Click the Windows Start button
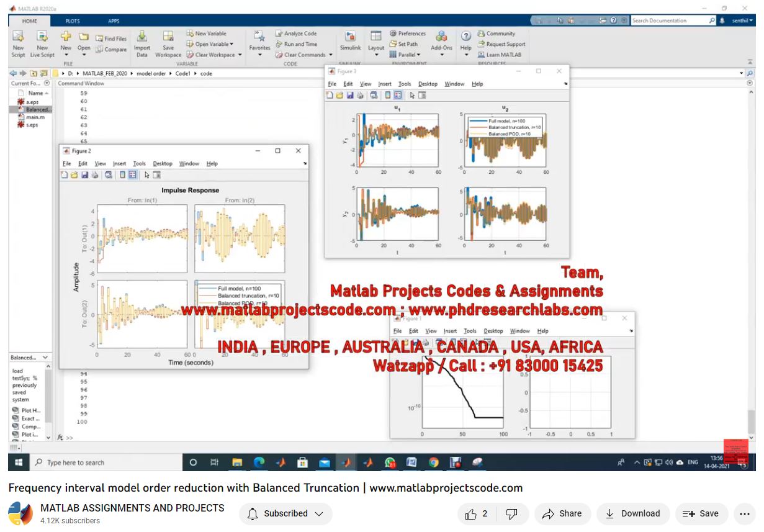 click(x=18, y=462)
